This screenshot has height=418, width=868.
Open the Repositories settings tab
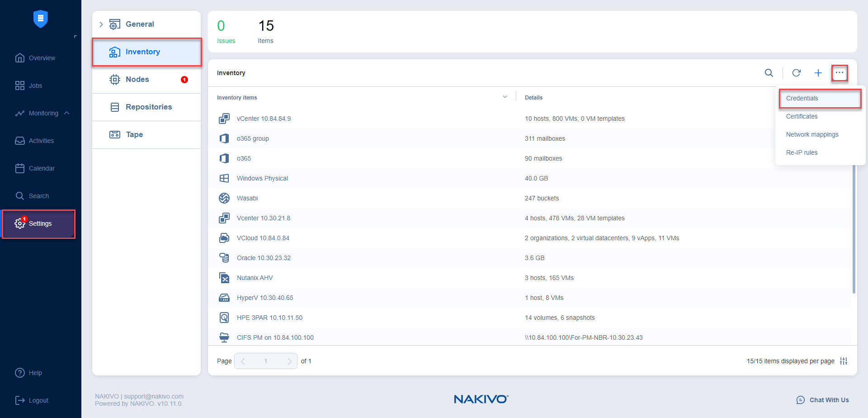(148, 107)
